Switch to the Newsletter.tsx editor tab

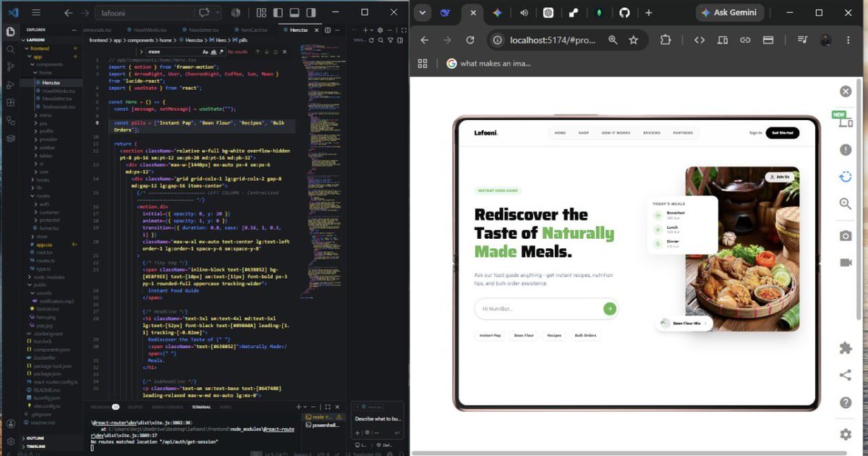[x=203, y=30]
